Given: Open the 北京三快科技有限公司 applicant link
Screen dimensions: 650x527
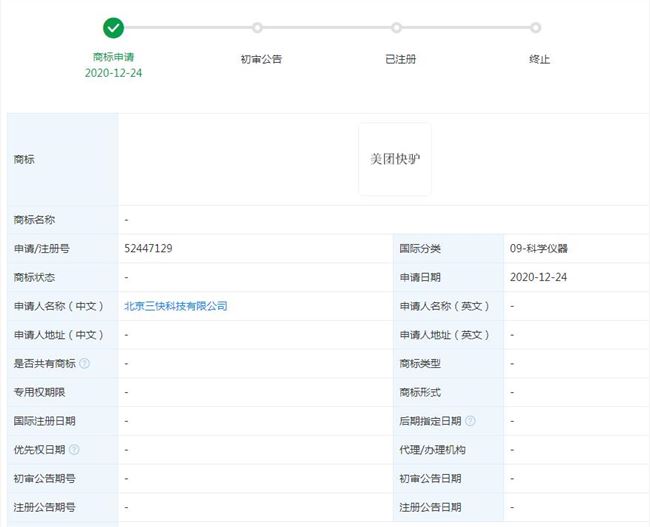Looking at the screenshot, I should tap(176, 306).
